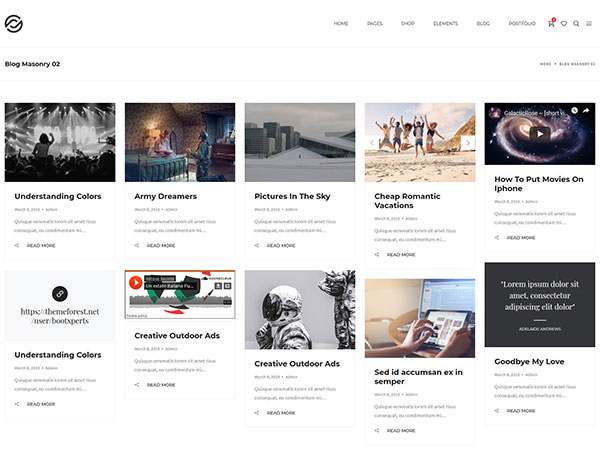Read more of Army Dreamers
The image size is (600, 450).
pos(161,246)
